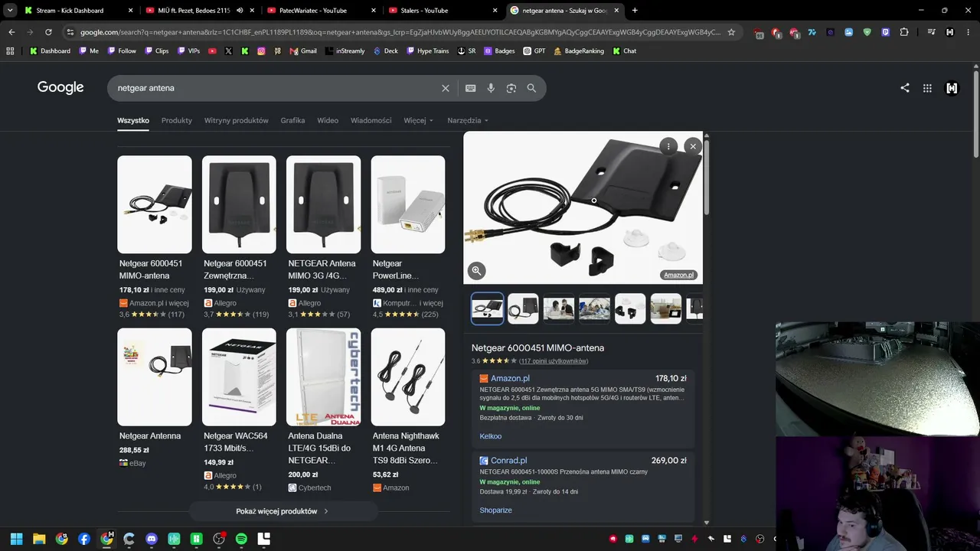Open the NETGEAR Antena MIMO 3G/4G card
Image resolution: width=980 pixels, height=551 pixels.
[x=324, y=237]
